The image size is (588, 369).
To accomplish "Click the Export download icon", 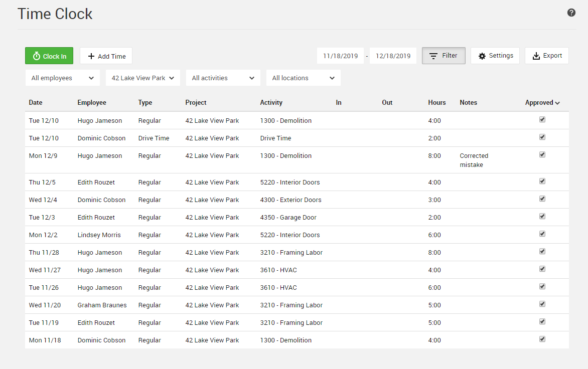I will pos(536,56).
